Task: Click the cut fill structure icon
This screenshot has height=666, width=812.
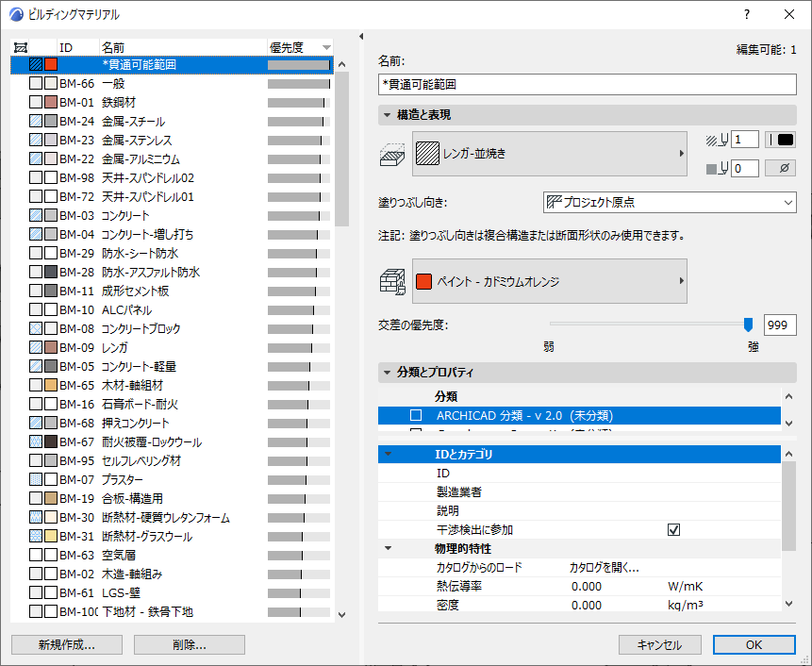Action: click(x=392, y=155)
